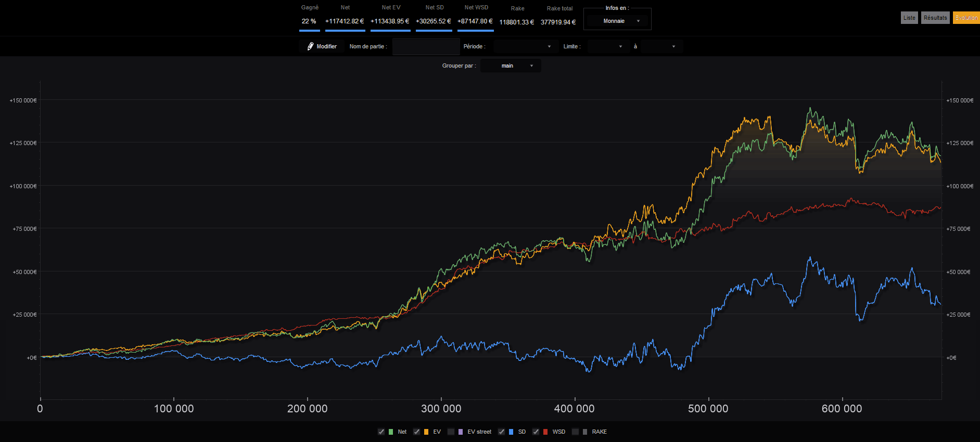Screen dimensions: 980x442
Task: Enable the RAKE series checkbox
Action: [575, 432]
